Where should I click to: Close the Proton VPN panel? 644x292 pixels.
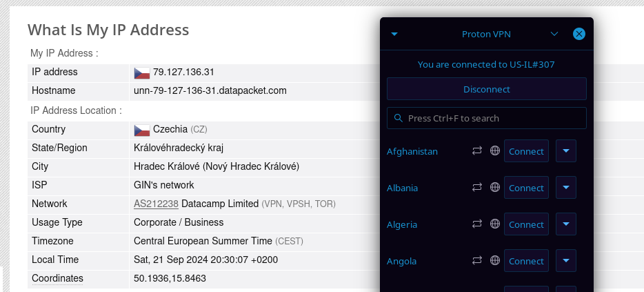[x=578, y=34]
